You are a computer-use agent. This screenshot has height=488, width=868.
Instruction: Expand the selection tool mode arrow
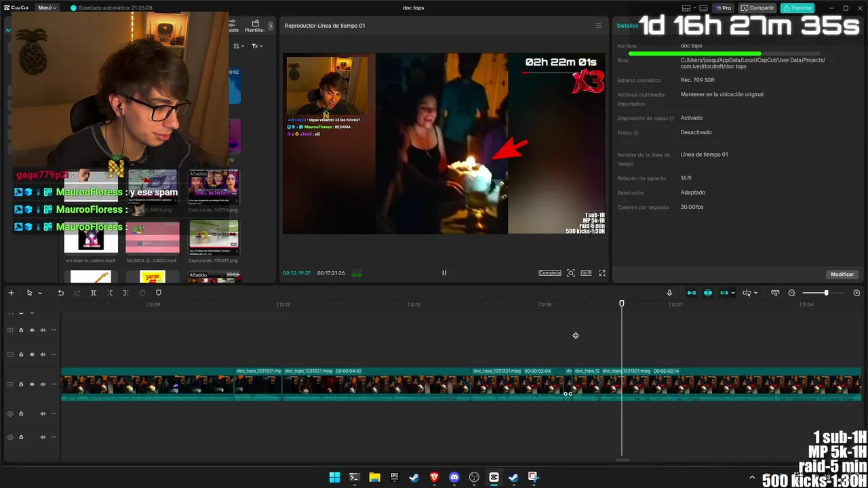coord(40,293)
